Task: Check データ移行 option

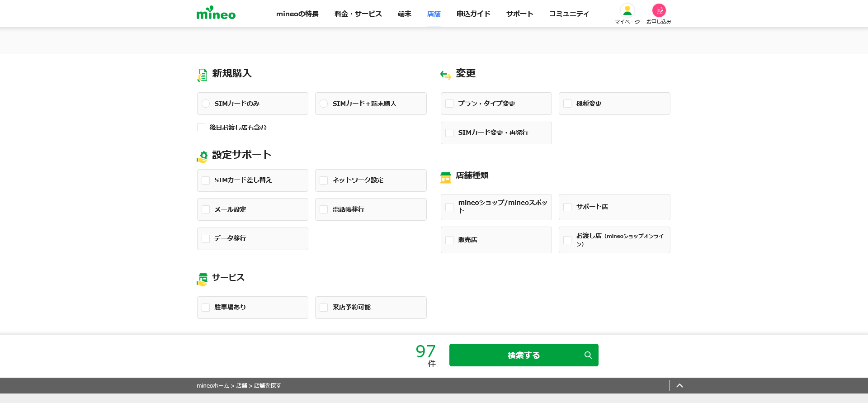Action: coord(253,239)
